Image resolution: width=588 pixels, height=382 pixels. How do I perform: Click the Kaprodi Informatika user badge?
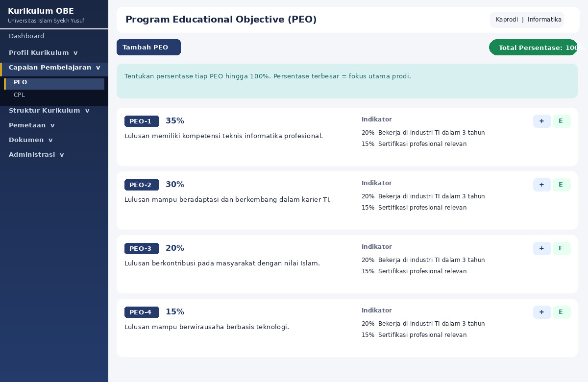coord(527,20)
